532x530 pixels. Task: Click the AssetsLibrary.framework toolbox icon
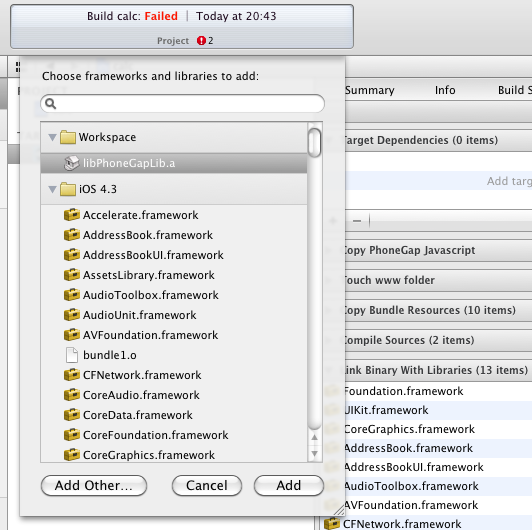[x=72, y=275]
